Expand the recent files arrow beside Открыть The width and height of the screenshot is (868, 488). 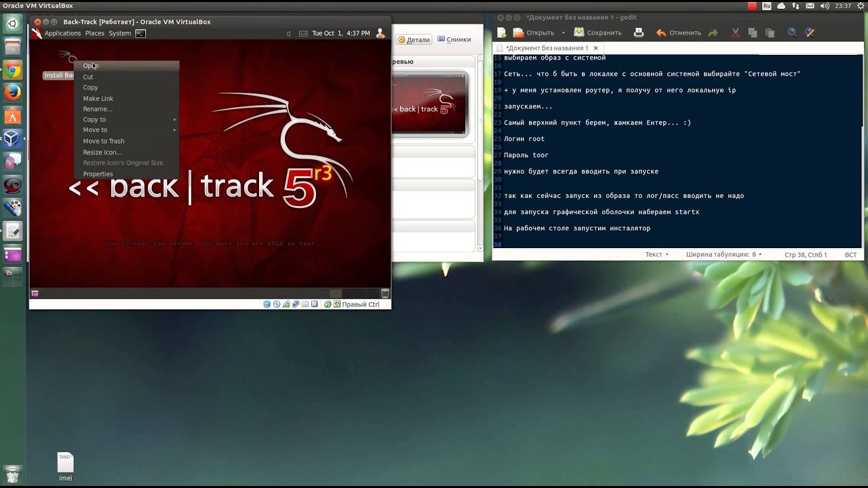click(x=563, y=33)
